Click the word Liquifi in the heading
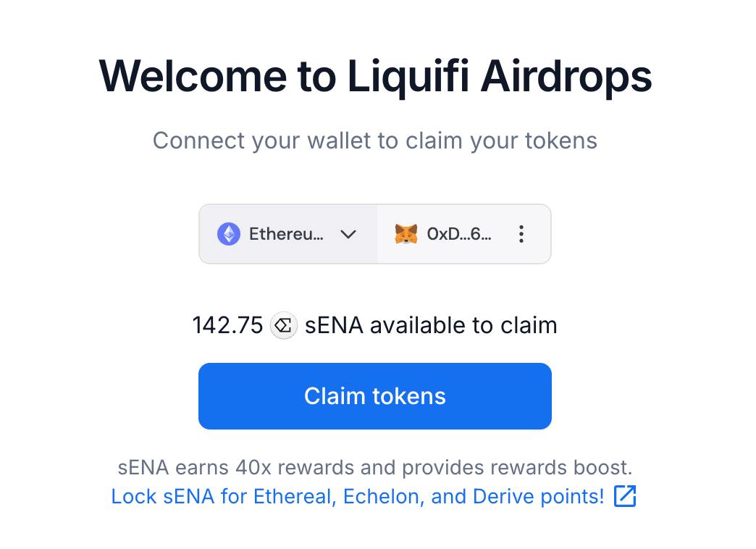The width and height of the screenshot is (756, 549). coord(408,76)
